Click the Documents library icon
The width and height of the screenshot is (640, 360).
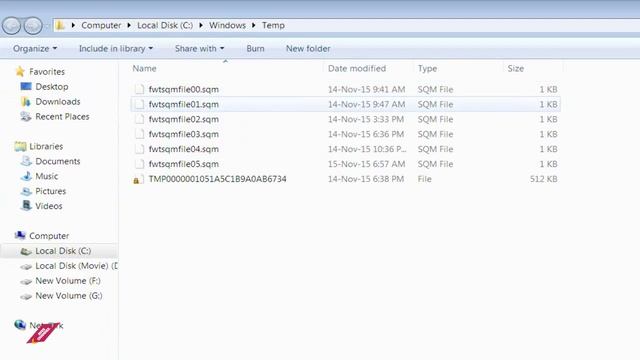pyautogui.click(x=26, y=161)
